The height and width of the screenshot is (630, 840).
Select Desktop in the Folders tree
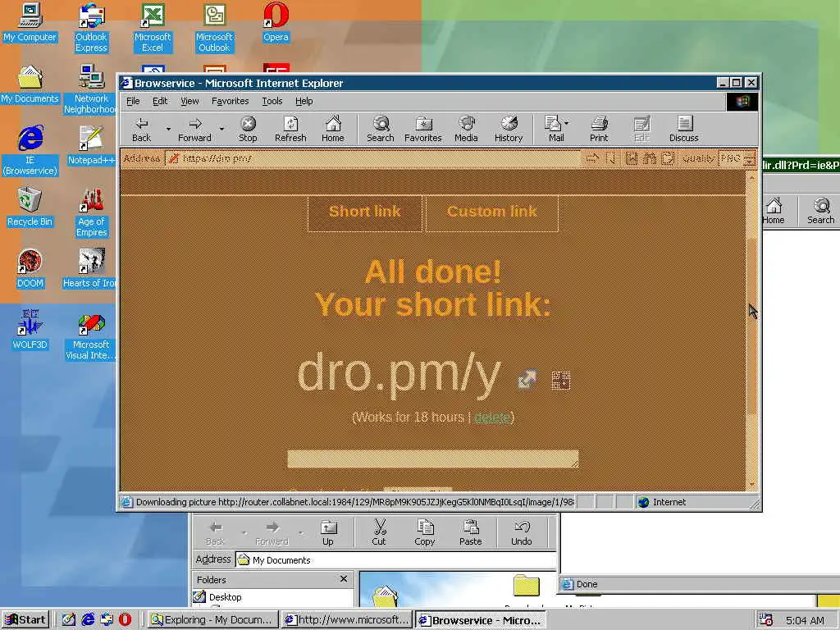pyautogui.click(x=225, y=597)
